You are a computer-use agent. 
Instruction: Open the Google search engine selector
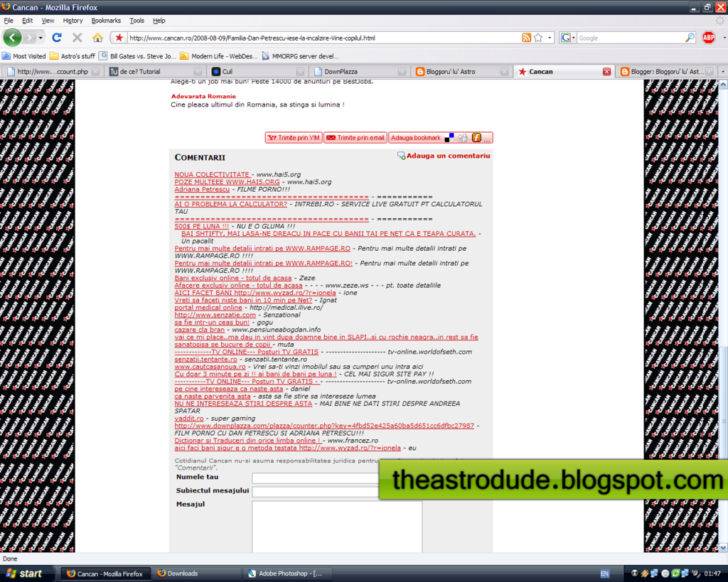pos(568,38)
